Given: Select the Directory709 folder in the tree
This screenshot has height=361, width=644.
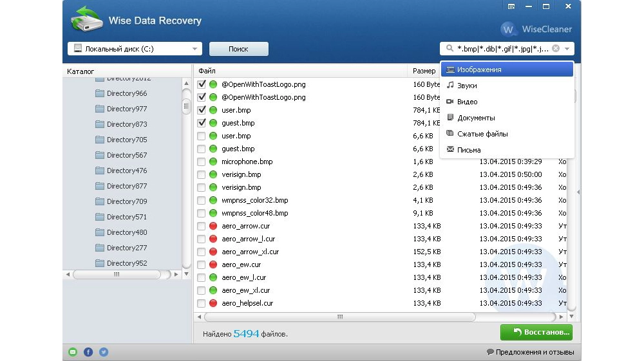Looking at the screenshot, I should pos(126,201).
